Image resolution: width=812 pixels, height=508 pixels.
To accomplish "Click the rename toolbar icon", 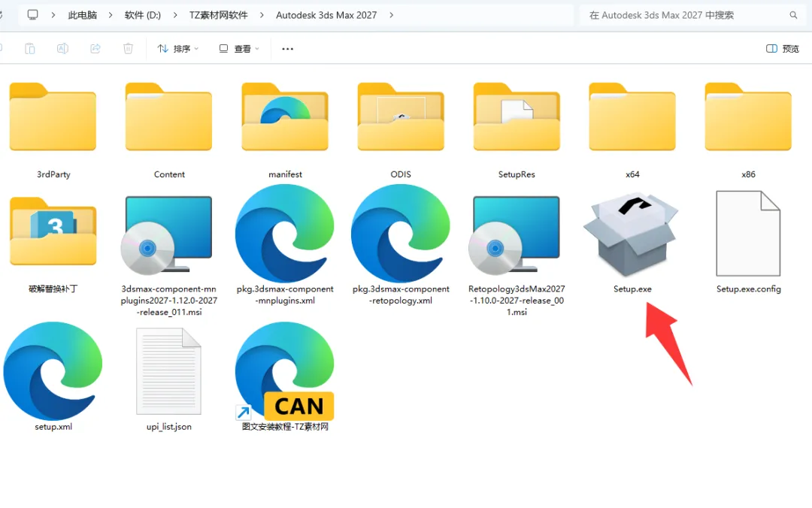I will [62, 48].
